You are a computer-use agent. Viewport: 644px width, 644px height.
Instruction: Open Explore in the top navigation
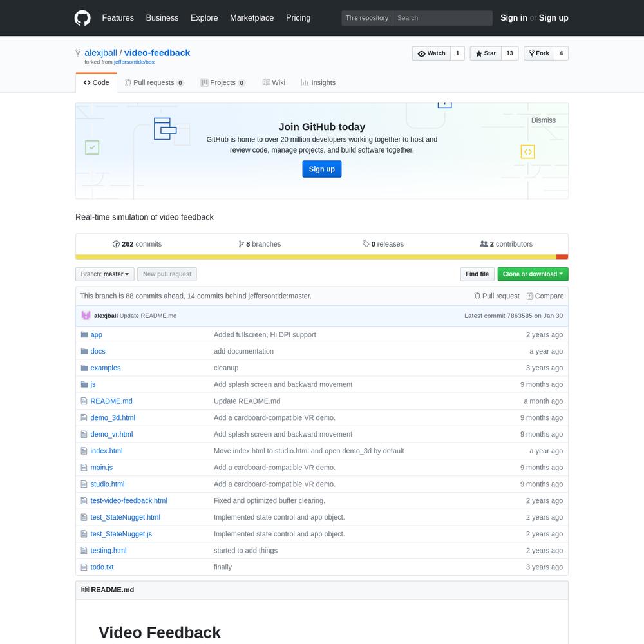(204, 18)
